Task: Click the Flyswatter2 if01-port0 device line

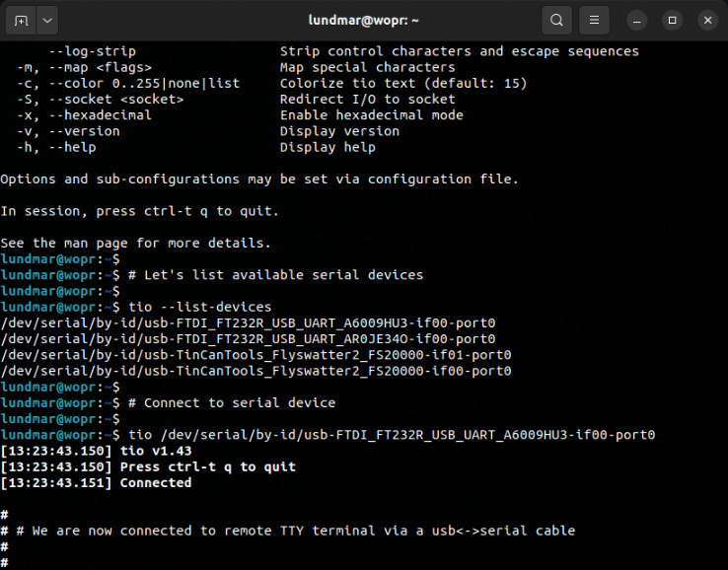Action: click(255, 355)
